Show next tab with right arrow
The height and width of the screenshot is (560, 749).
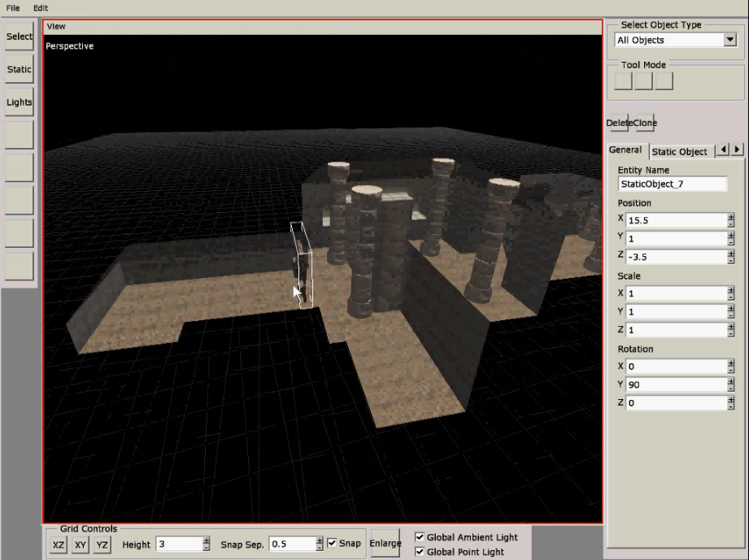pos(737,150)
